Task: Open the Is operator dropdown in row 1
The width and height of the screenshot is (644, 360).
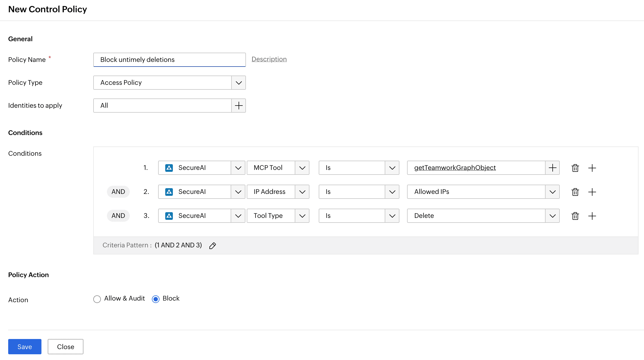Action: (392, 168)
